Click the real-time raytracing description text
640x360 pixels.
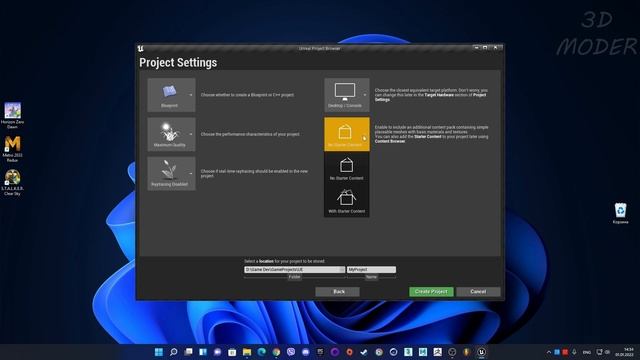254,173
